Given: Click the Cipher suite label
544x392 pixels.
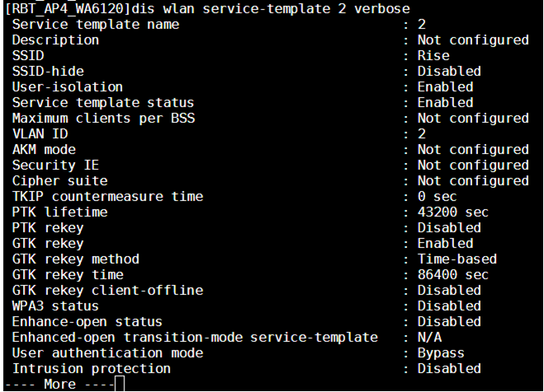Looking at the screenshot, I should [59, 181].
